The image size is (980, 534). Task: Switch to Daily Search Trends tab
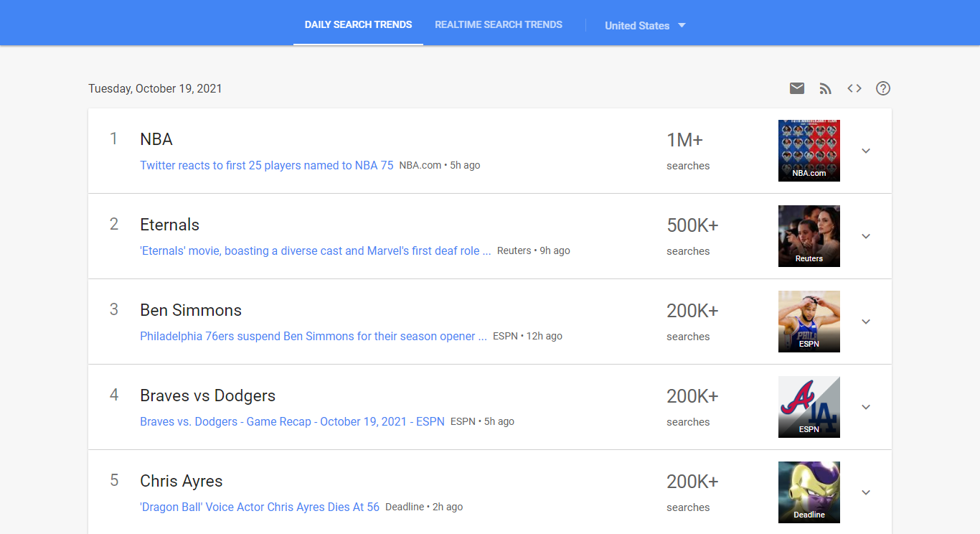(x=358, y=24)
